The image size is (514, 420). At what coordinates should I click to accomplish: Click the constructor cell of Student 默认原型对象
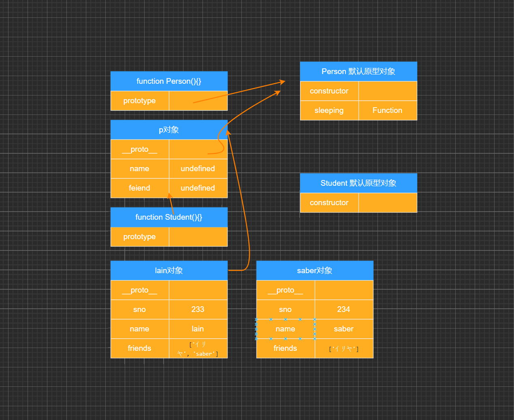point(329,203)
